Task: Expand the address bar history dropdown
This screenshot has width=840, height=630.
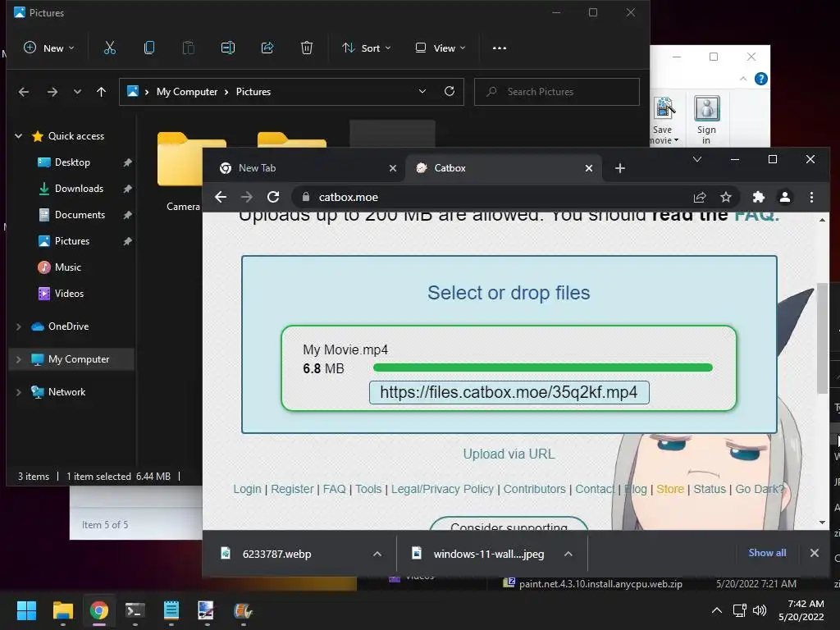Action: tap(422, 92)
